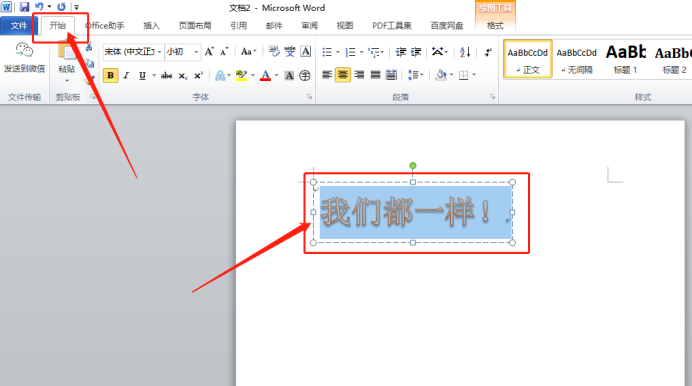Viewport: 692px width, 386px height.
Task: Switch to the 插入 Insert tab
Action: click(151, 26)
